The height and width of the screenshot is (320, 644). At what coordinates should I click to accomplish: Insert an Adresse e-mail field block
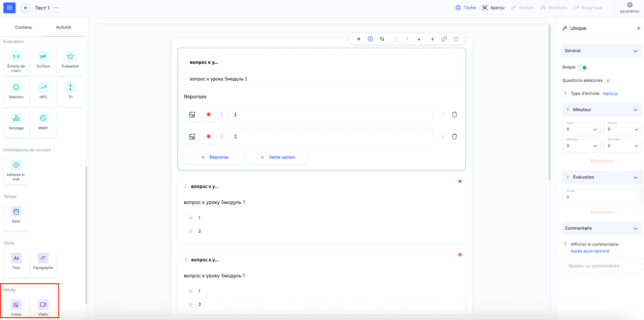tap(16, 170)
